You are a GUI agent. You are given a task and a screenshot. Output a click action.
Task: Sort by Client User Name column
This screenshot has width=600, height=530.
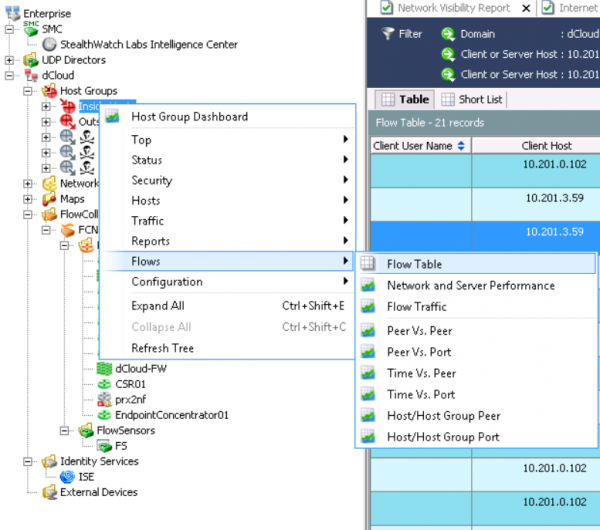point(419,146)
